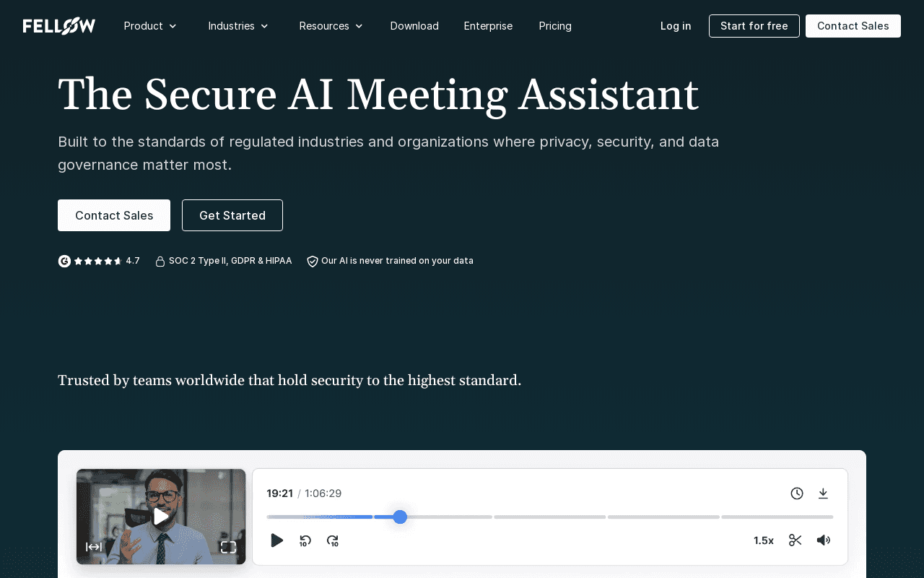Click the scissors clip icon
This screenshot has height=578, width=924.
796,540
